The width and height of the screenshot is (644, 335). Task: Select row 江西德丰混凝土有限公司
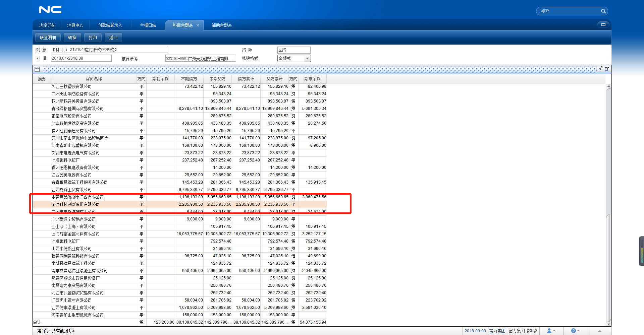[180, 308]
